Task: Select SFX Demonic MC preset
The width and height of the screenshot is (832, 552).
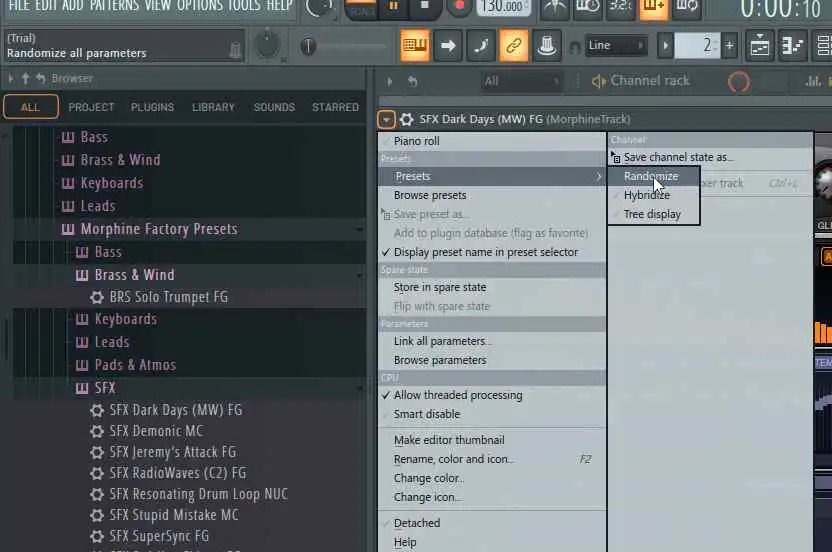Action: click(x=156, y=431)
